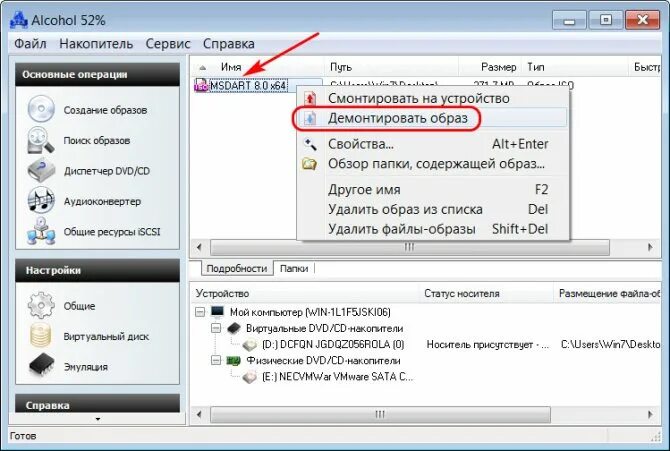Click the Alcohol 52% app logo icon
The image size is (670, 451).
19,20
